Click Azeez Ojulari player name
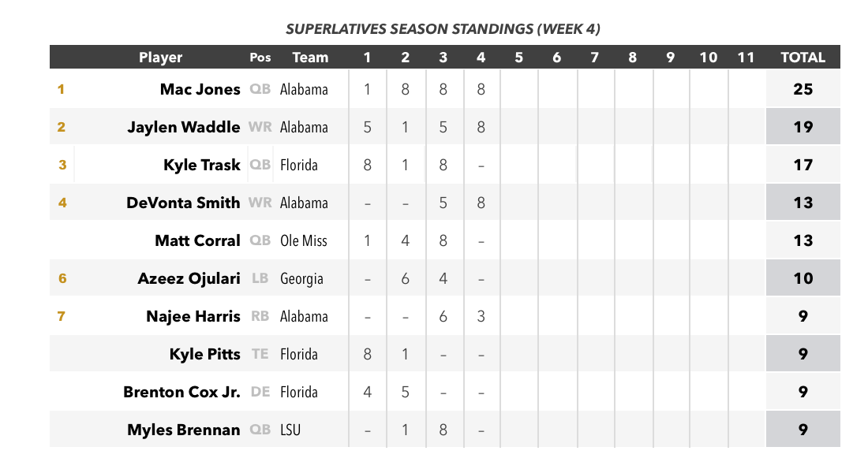Viewport: 868px width, 473px height. (x=189, y=278)
